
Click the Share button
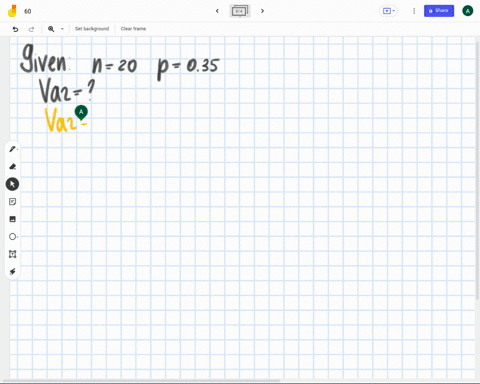[439, 11]
